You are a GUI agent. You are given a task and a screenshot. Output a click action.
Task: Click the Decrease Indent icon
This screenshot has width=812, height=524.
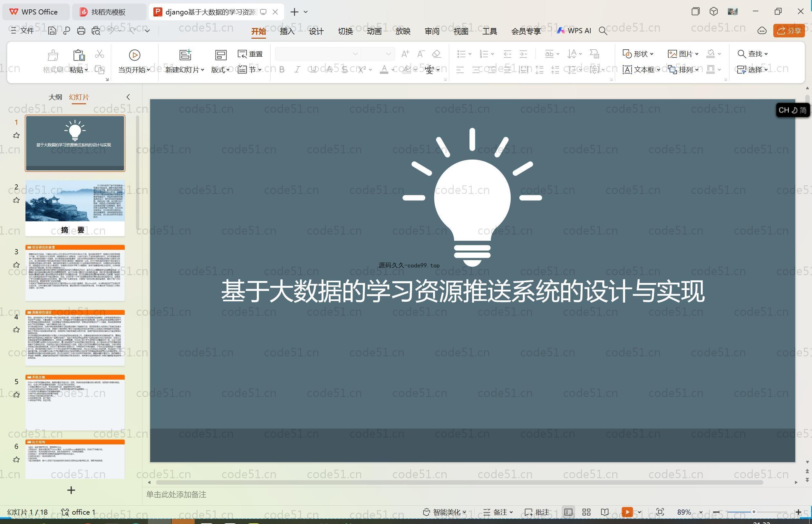click(x=507, y=54)
